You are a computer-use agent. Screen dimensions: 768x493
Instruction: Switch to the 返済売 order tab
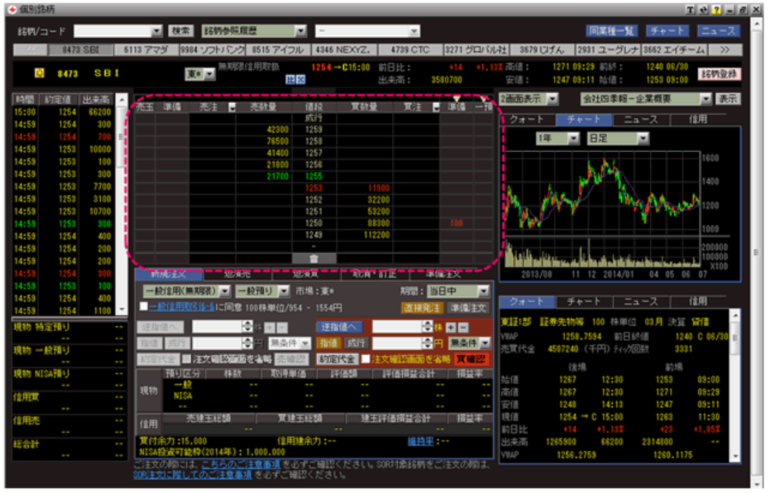[238, 274]
